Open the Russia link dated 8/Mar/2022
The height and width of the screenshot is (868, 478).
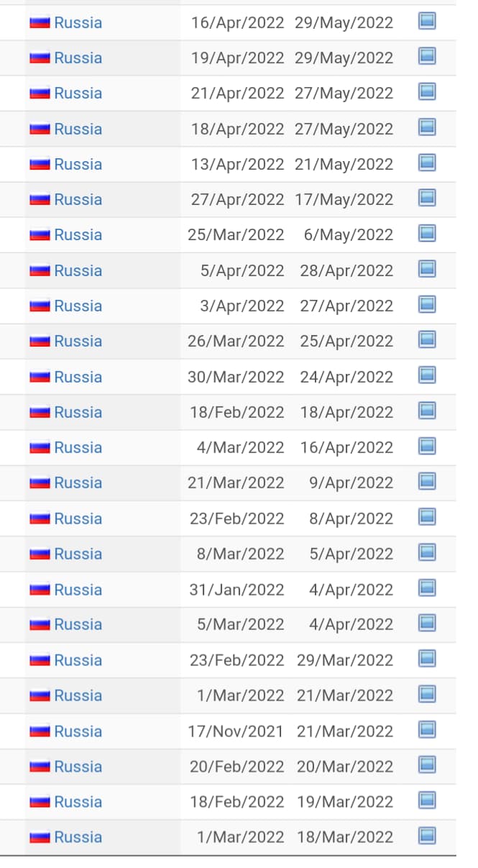(x=78, y=554)
